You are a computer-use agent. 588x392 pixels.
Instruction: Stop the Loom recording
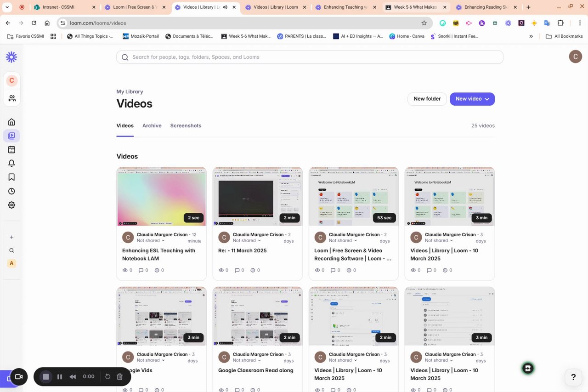point(46,377)
